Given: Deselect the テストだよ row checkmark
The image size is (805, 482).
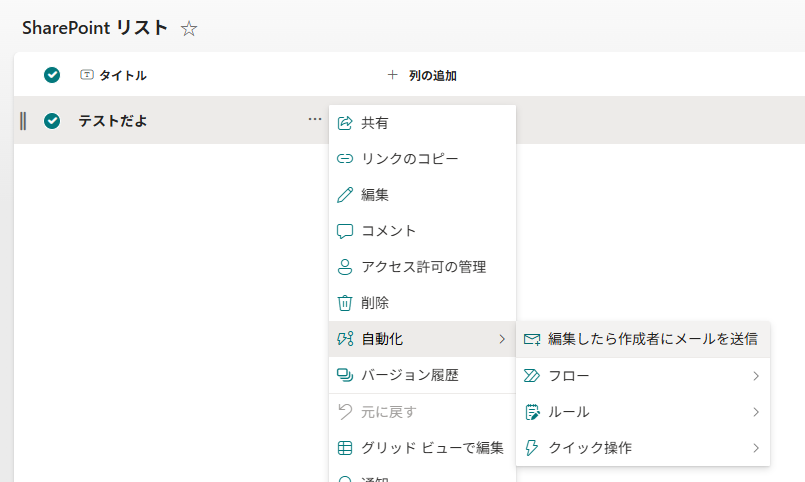Looking at the screenshot, I should click(x=52, y=121).
